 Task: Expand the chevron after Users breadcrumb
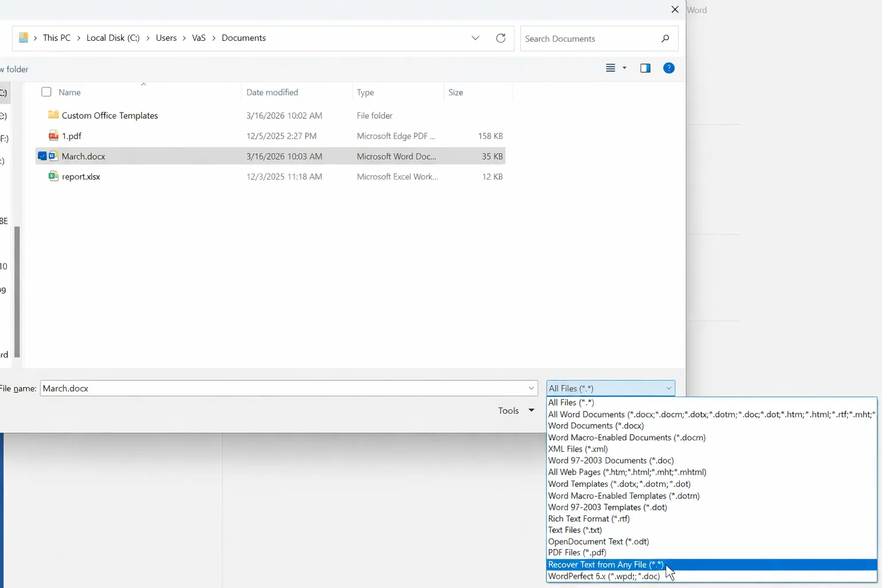coord(184,38)
